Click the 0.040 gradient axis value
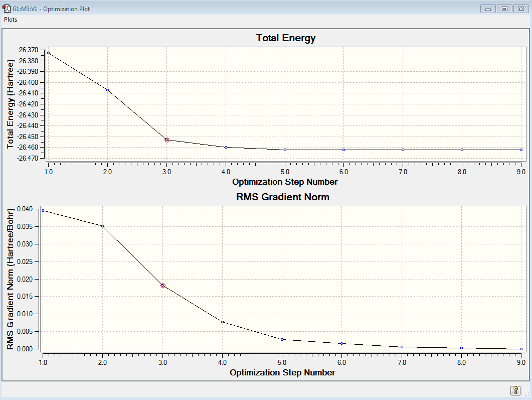532x400 pixels. click(x=25, y=209)
